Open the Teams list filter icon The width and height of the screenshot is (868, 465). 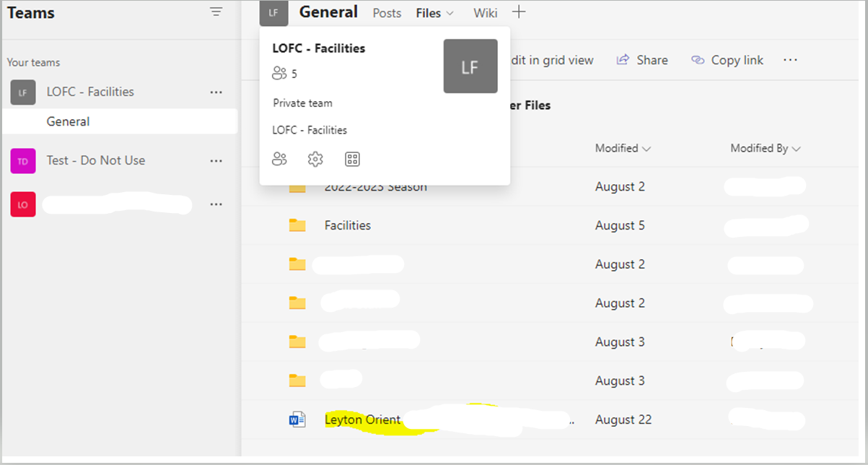(216, 12)
